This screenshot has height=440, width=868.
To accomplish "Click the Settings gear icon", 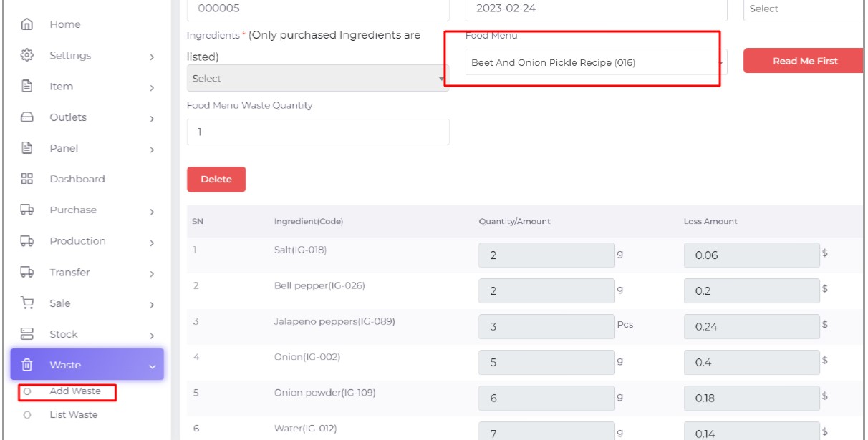I will coord(27,55).
